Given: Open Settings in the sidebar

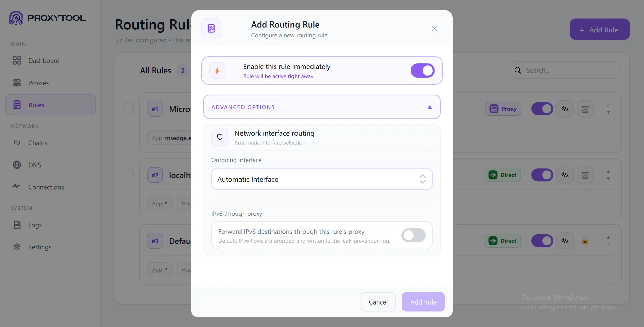Looking at the screenshot, I should click(50, 247).
